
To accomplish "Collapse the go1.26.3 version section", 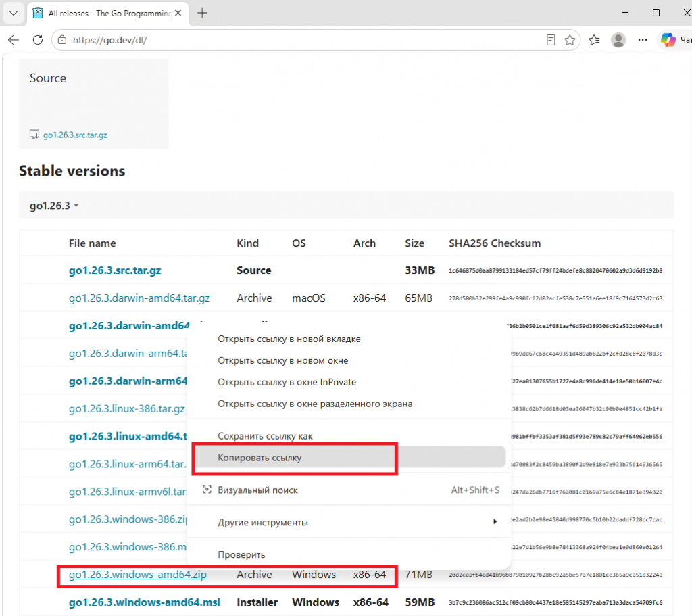I will [x=53, y=206].
